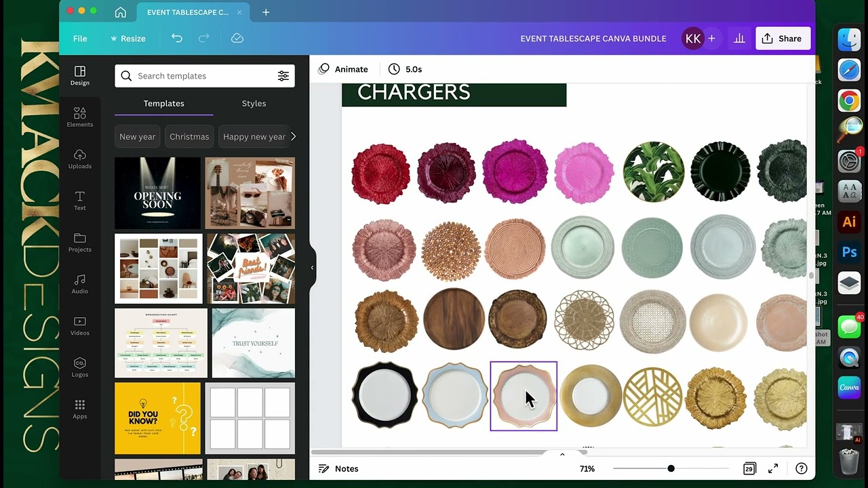868x488 pixels.
Task: Enter fullscreen presentation mode
Action: (x=773, y=468)
